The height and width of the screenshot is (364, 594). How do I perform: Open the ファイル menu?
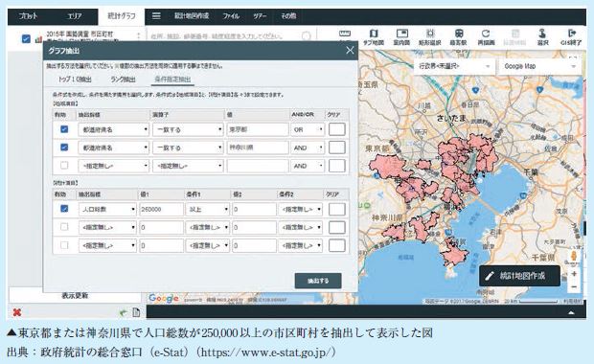(231, 16)
